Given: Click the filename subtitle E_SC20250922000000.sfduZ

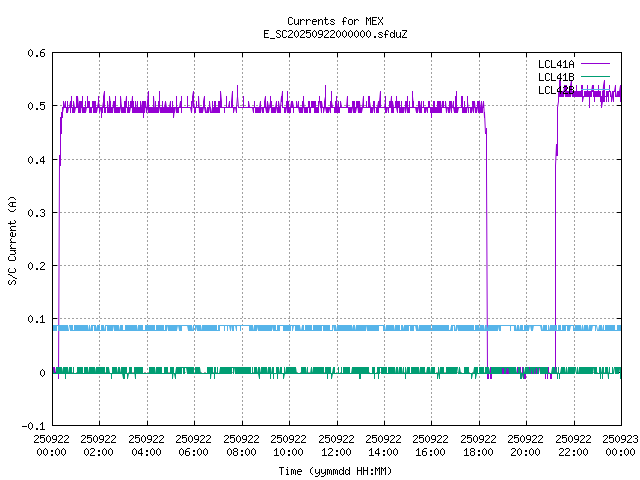Looking at the screenshot, I should [335, 34].
